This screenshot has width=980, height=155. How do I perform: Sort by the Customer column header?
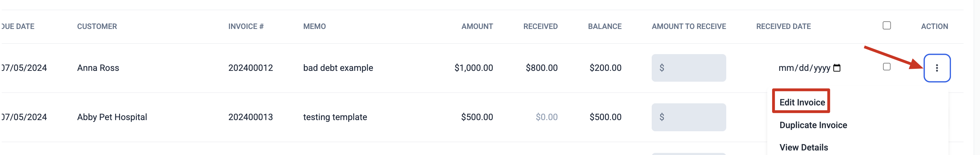tap(97, 26)
